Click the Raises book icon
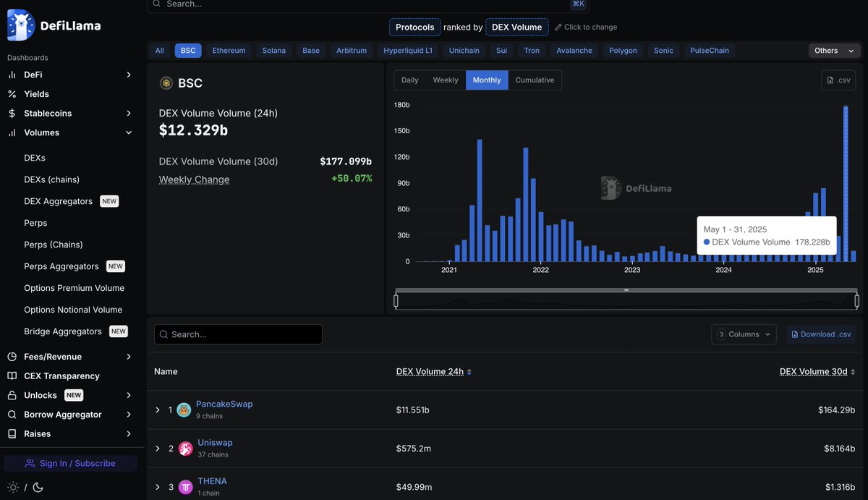Image resolution: width=868 pixels, height=500 pixels. 12,434
